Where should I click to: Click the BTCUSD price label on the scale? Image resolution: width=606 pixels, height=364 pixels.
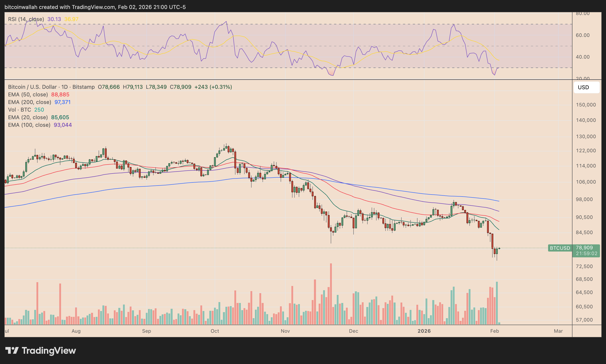(x=560, y=248)
